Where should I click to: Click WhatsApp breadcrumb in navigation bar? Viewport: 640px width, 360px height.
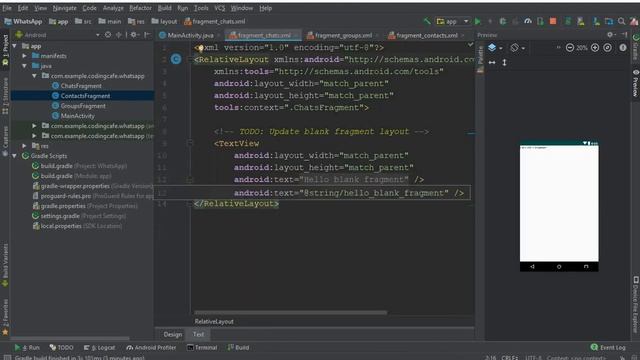(x=23, y=21)
